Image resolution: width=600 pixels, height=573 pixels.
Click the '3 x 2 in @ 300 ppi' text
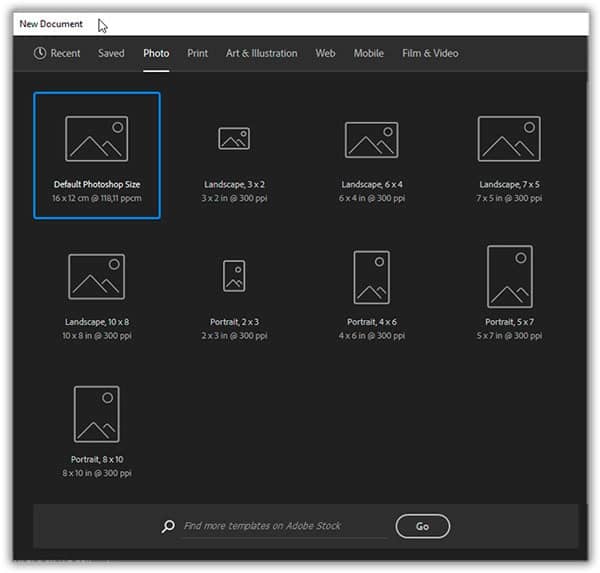click(234, 198)
